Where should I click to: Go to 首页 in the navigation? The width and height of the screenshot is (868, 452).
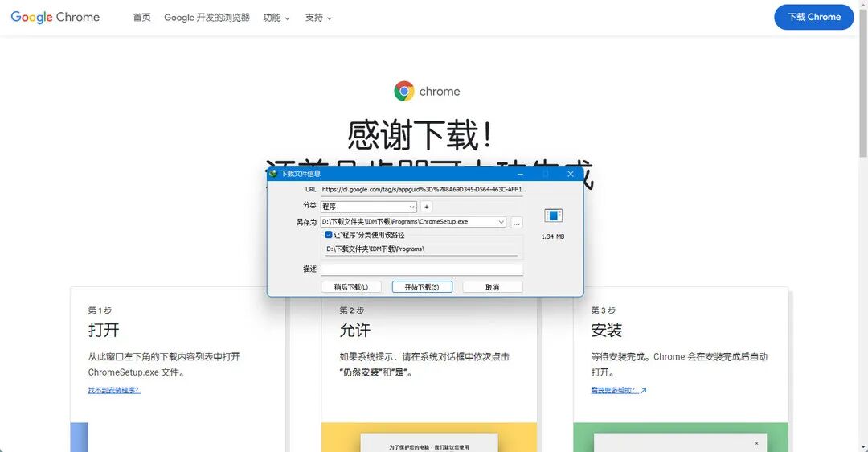[141, 18]
